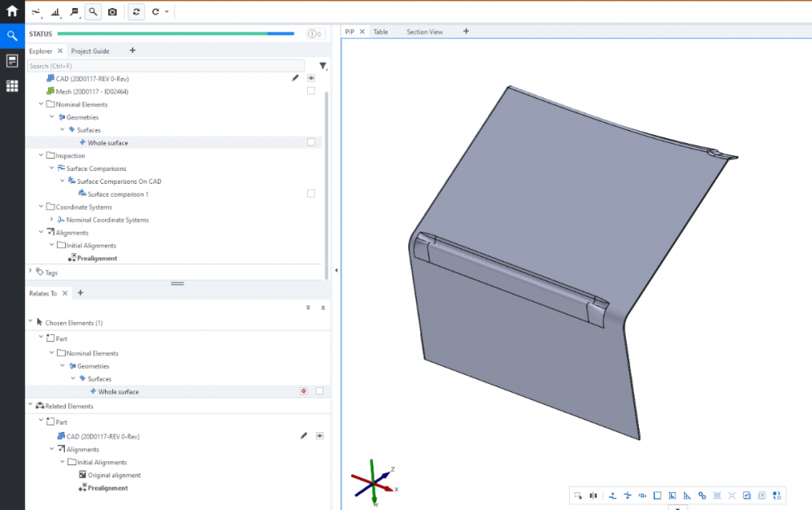This screenshot has height=510, width=812.
Task: Click the Home icon in the sidebar
Action: click(12, 11)
